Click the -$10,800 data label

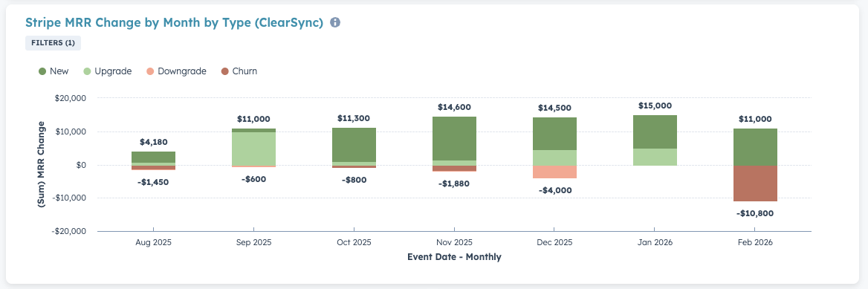[x=755, y=213]
